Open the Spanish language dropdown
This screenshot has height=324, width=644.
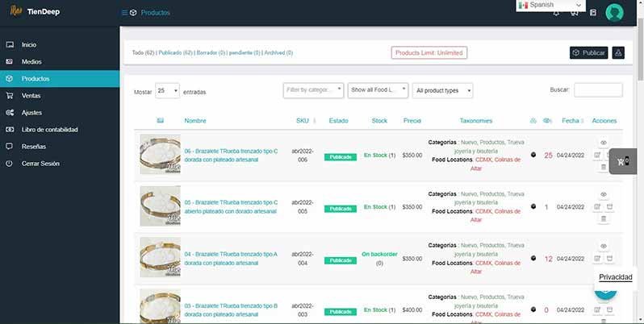click(x=561, y=5)
